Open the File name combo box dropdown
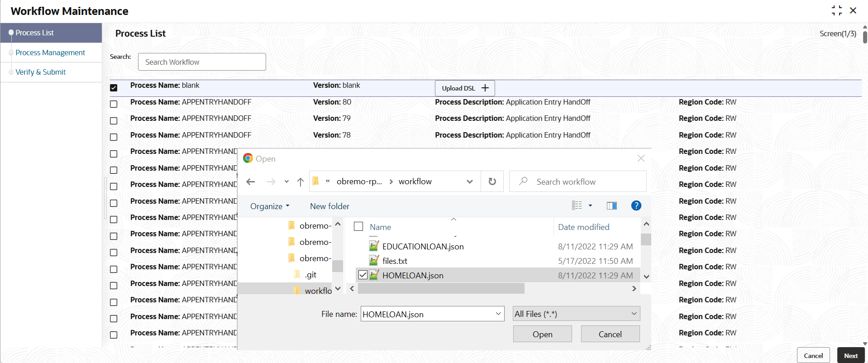 point(498,314)
